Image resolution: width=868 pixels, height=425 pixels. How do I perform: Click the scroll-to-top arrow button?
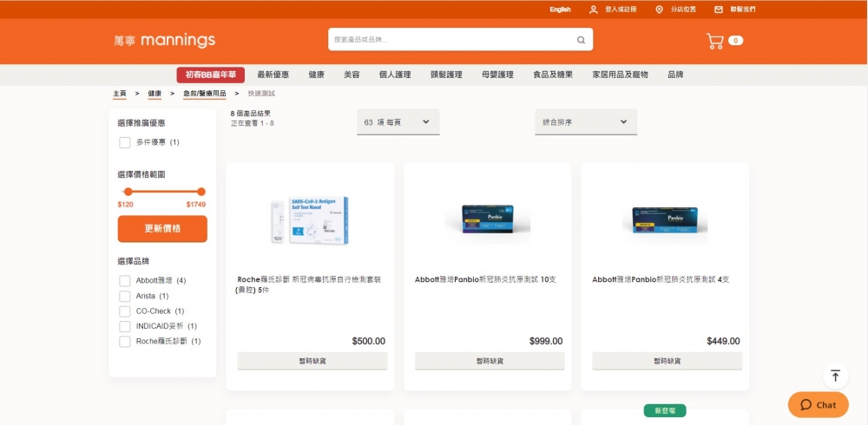pos(835,376)
